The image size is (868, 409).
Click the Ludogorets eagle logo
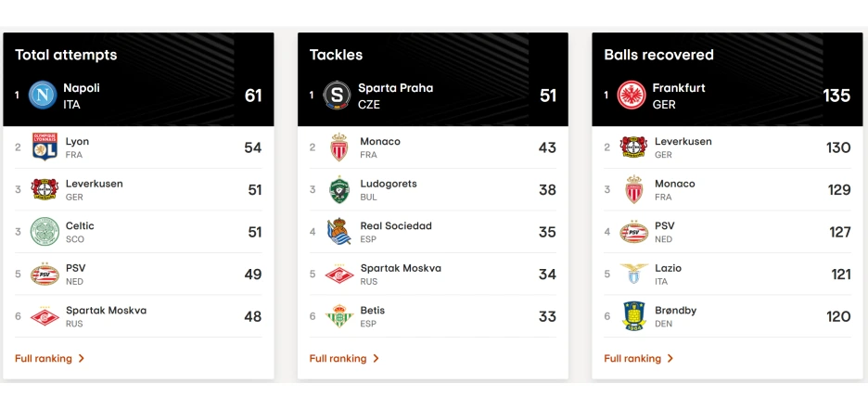coord(339,189)
